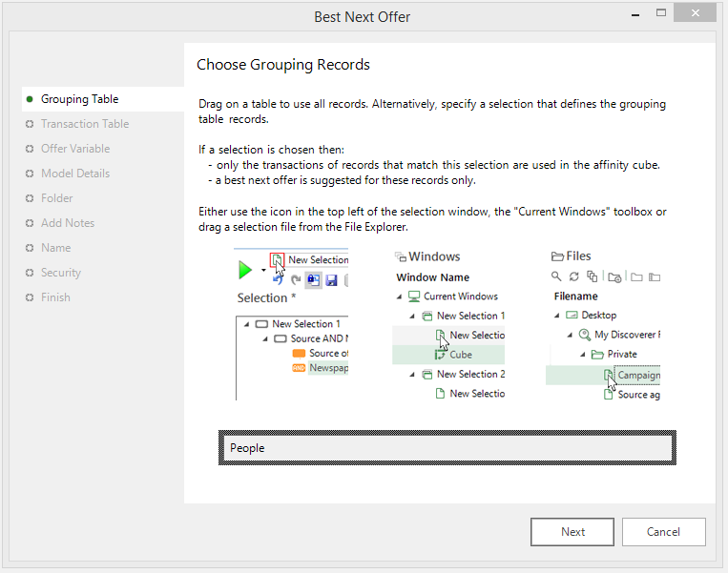Click the Next button
The image size is (728, 573).
pyautogui.click(x=572, y=532)
